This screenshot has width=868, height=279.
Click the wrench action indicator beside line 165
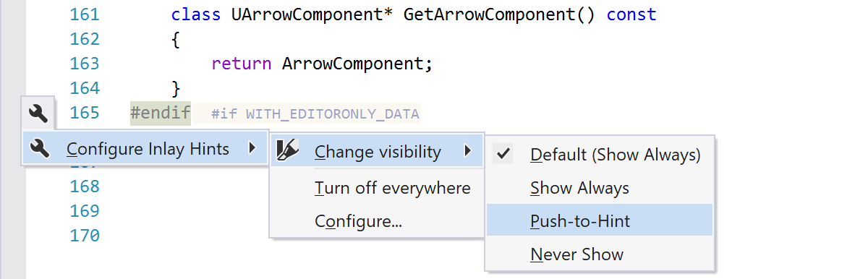point(39,113)
